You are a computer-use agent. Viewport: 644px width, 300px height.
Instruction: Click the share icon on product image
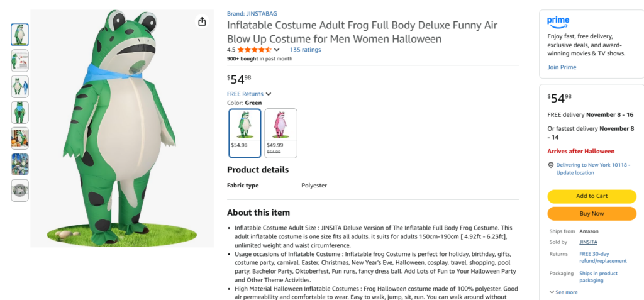tap(202, 21)
